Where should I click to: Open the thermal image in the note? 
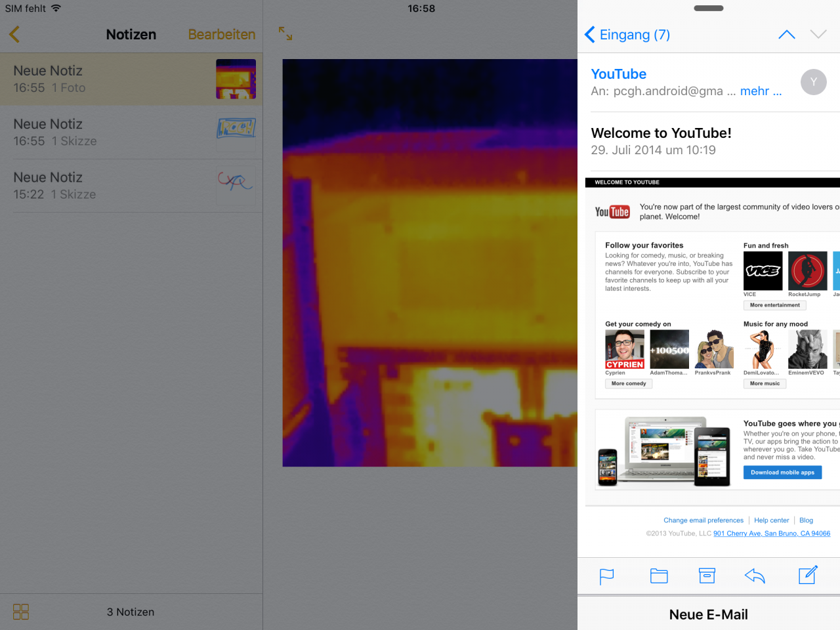[x=430, y=262]
